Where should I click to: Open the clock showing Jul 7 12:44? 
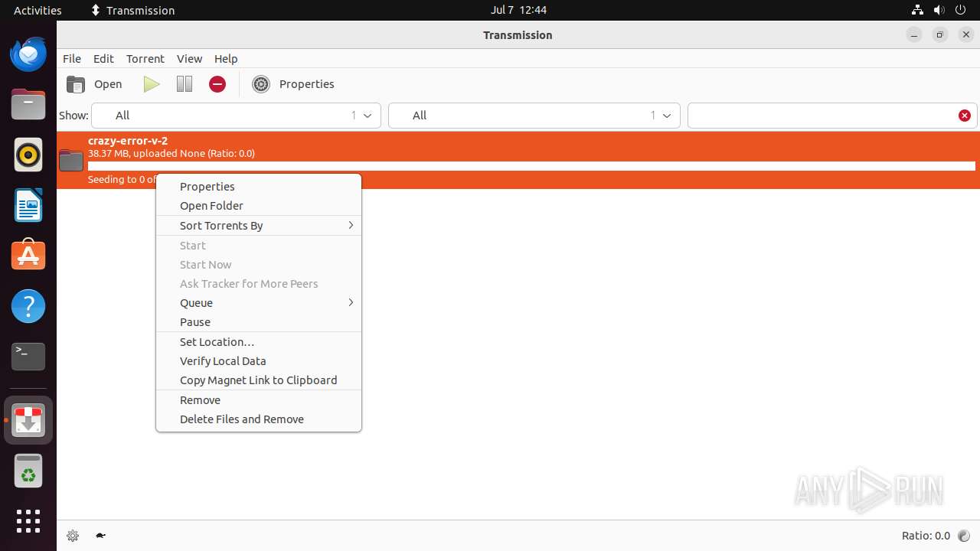pyautogui.click(x=518, y=10)
